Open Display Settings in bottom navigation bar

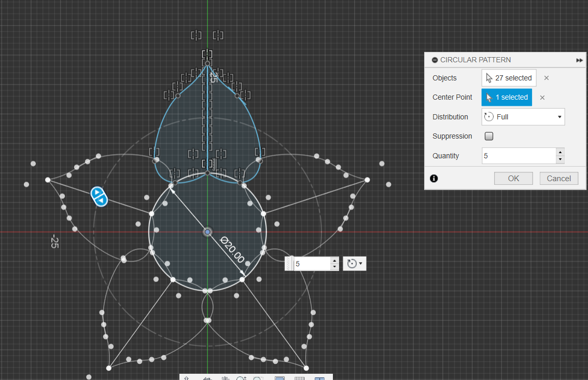pyautogui.click(x=279, y=378)
